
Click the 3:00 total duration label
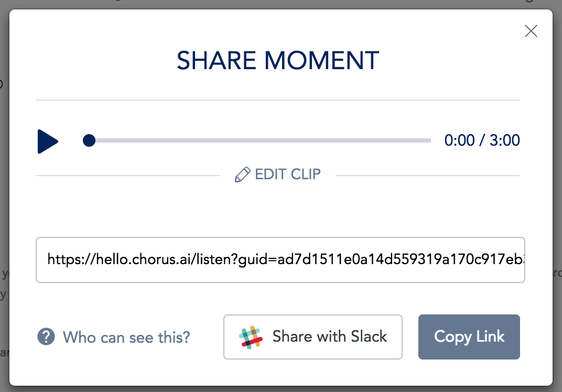(x=505, y=140)
